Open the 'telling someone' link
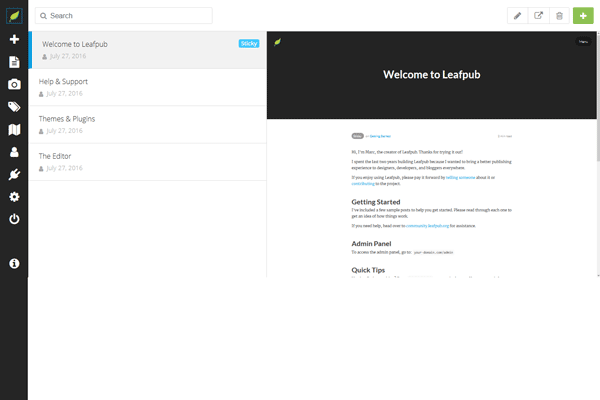The image size is (600, 400). (460, 178)
